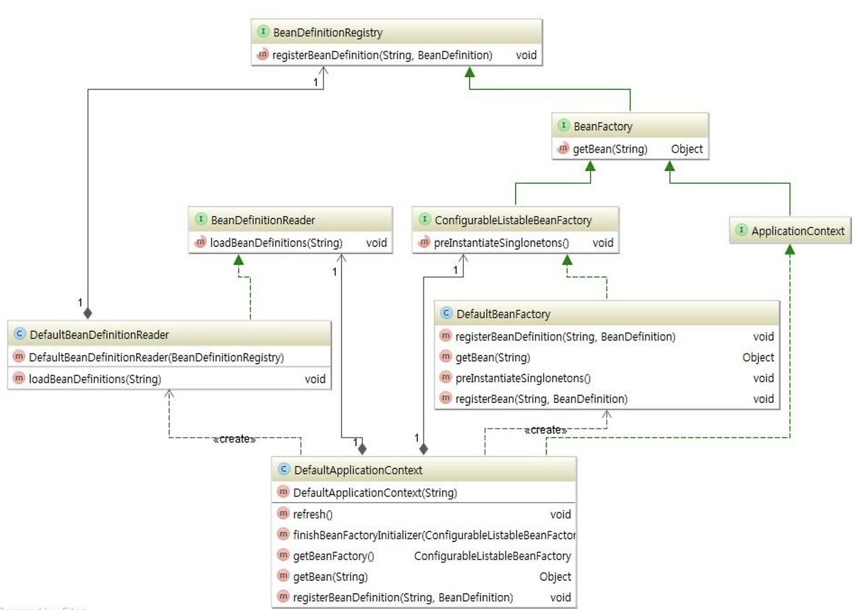Click finishBeanFactoryInitializer method text
The height and width of the screenshot is (610, 868).
[435, 535]
